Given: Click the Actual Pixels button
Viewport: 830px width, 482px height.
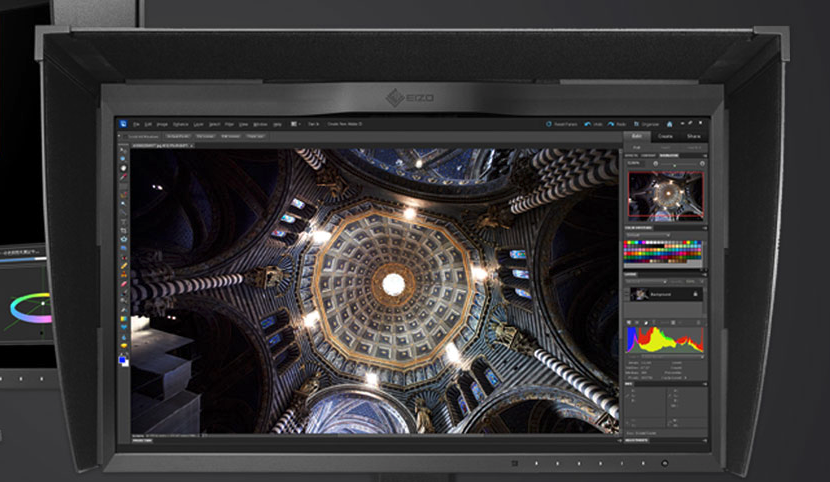Looking at the screenshot, I should [178, 136].
